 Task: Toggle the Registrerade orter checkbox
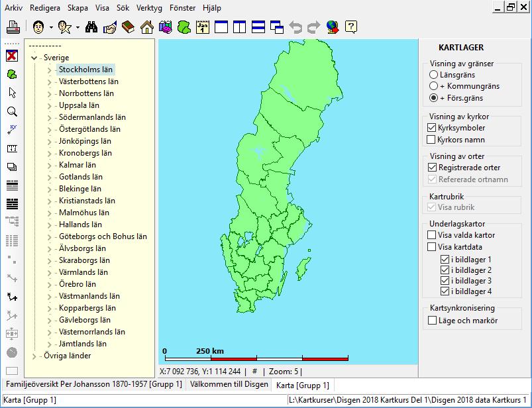[432, 168]
